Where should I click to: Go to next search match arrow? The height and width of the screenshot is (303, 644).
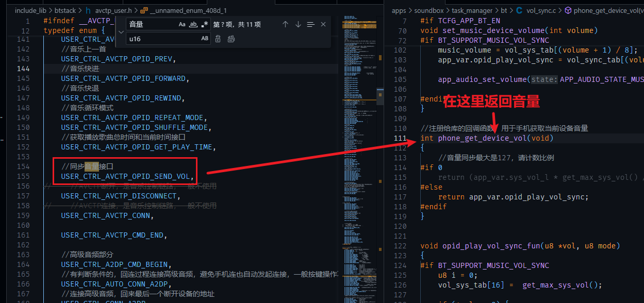[298, 24]
